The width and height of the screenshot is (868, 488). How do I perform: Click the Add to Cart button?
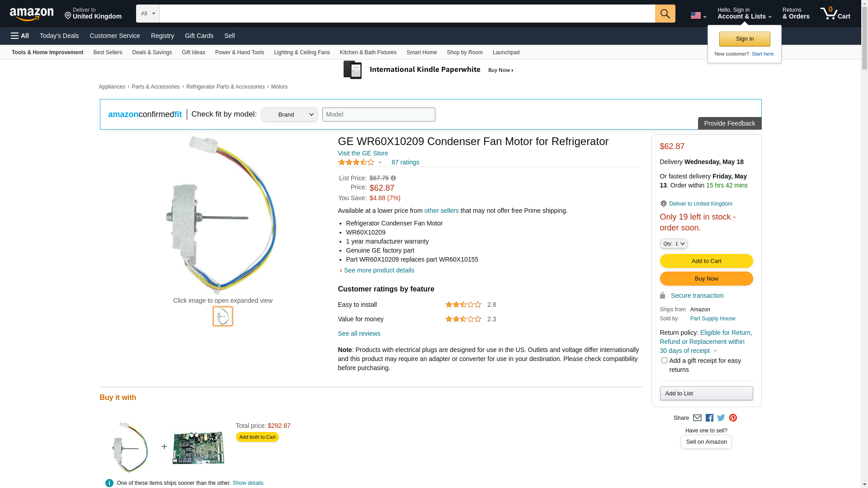coord(706,261)
